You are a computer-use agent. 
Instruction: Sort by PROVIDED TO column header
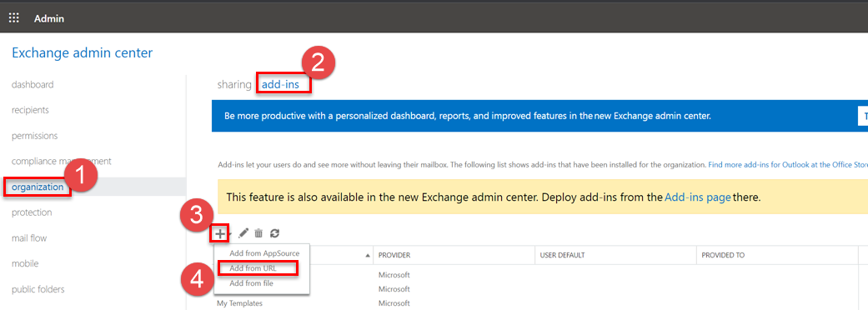[723, 255]
